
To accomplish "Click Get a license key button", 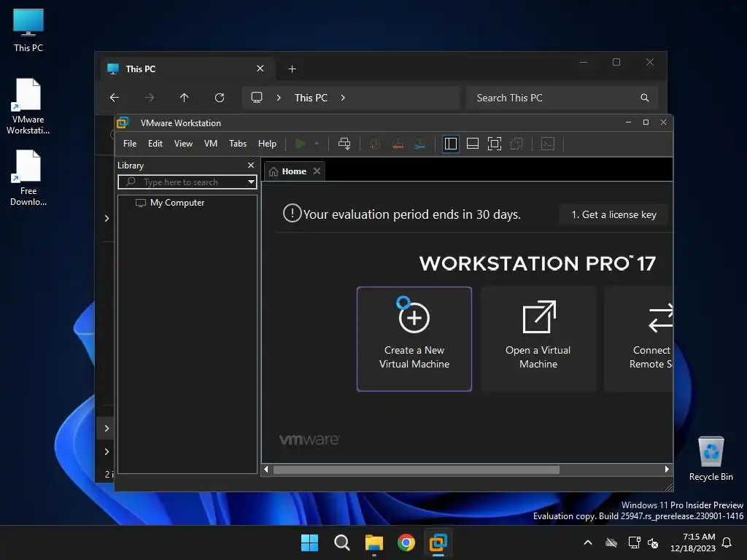I will [614, 215].
